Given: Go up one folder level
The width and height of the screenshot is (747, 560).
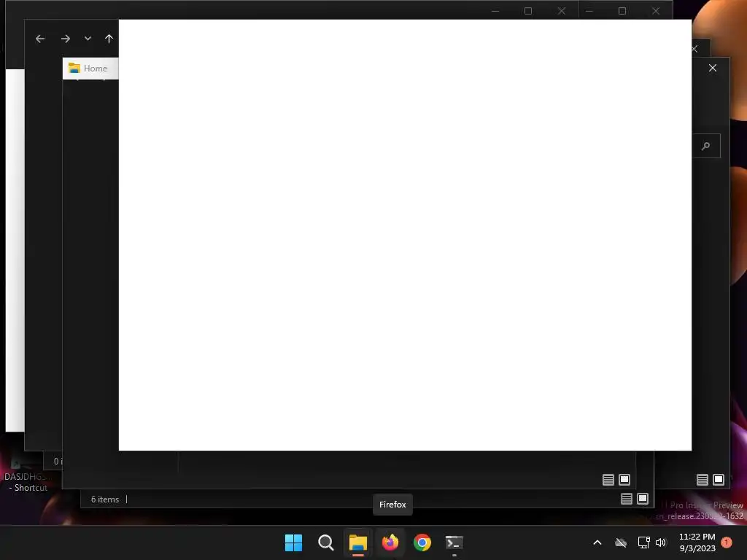Looking at the screenshot, I should pos(109,39).
